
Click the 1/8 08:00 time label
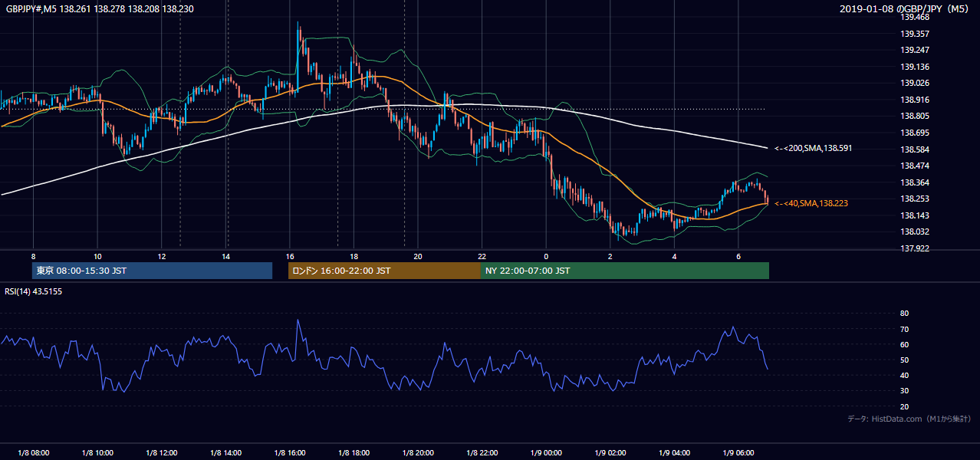33,453
